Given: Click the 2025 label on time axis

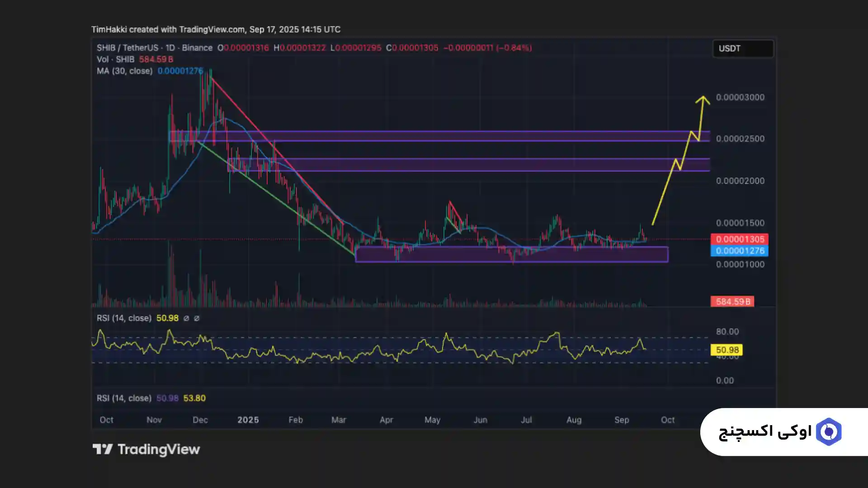Looking at the screenshot, I should (x=248, y=420).
